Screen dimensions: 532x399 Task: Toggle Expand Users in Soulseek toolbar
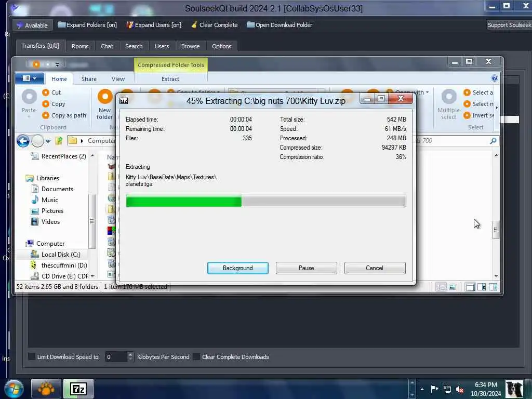coord(154,25)
